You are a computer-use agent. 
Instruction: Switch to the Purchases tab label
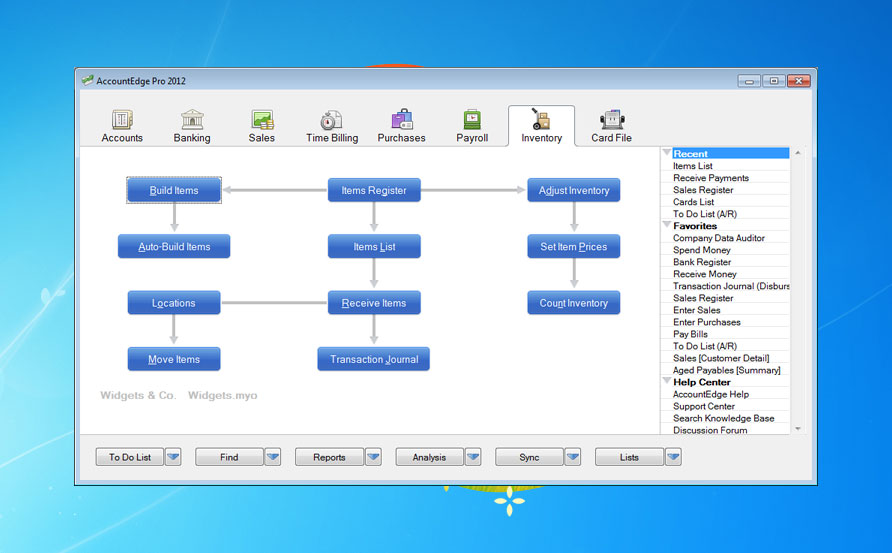[x=402, y=138]
